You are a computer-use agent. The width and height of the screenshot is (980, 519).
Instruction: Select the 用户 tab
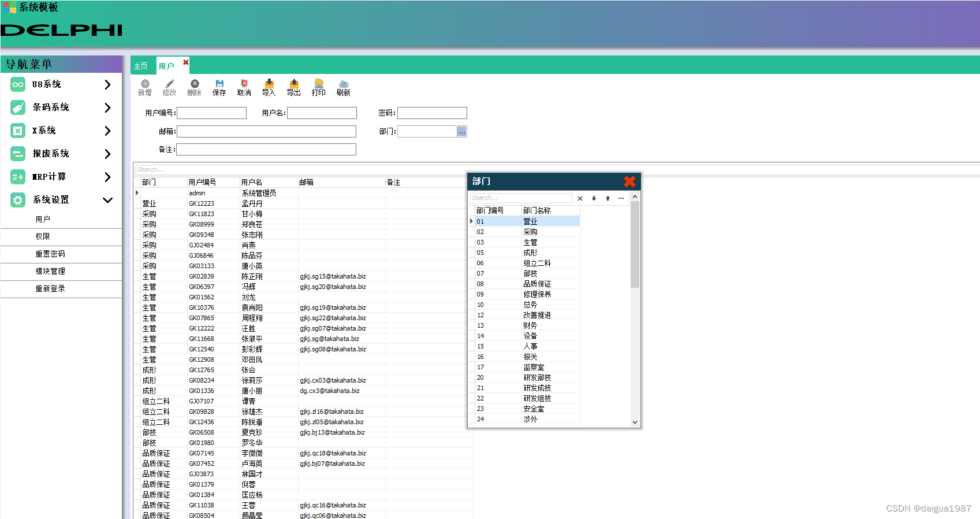[166, 66]
